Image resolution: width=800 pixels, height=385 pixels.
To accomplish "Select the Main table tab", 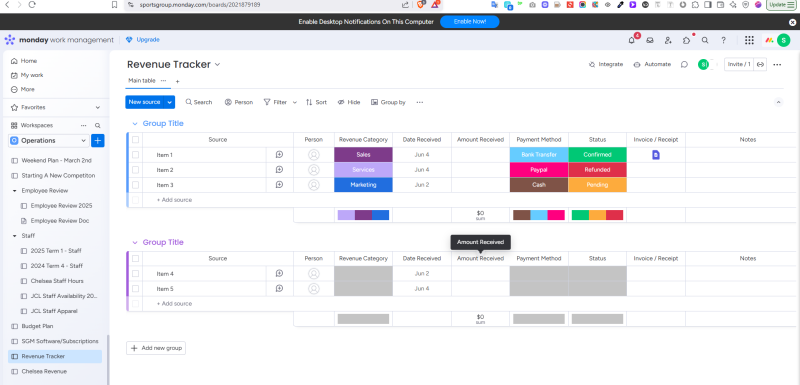I will click(142, 81).
